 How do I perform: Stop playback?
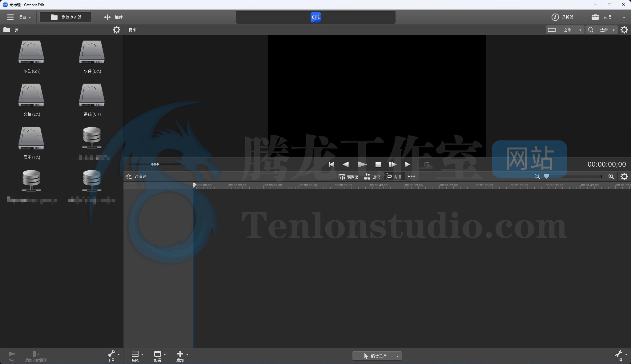378,164
